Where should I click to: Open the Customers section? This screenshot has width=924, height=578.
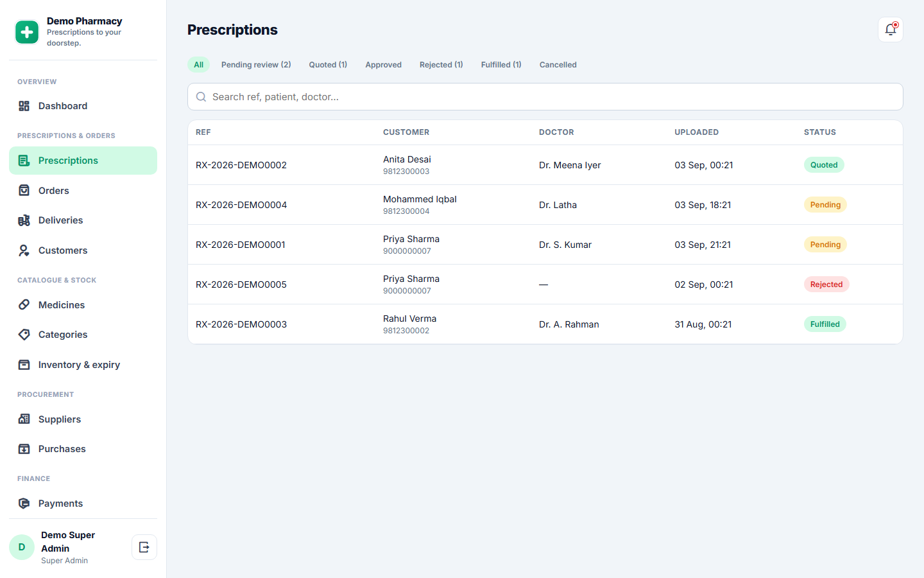(83, 250)
